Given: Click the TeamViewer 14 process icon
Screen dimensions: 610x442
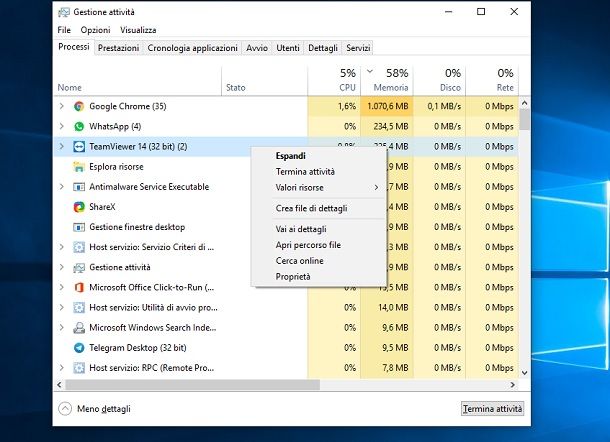Looking at the screenshot, I should pos(79,147).
